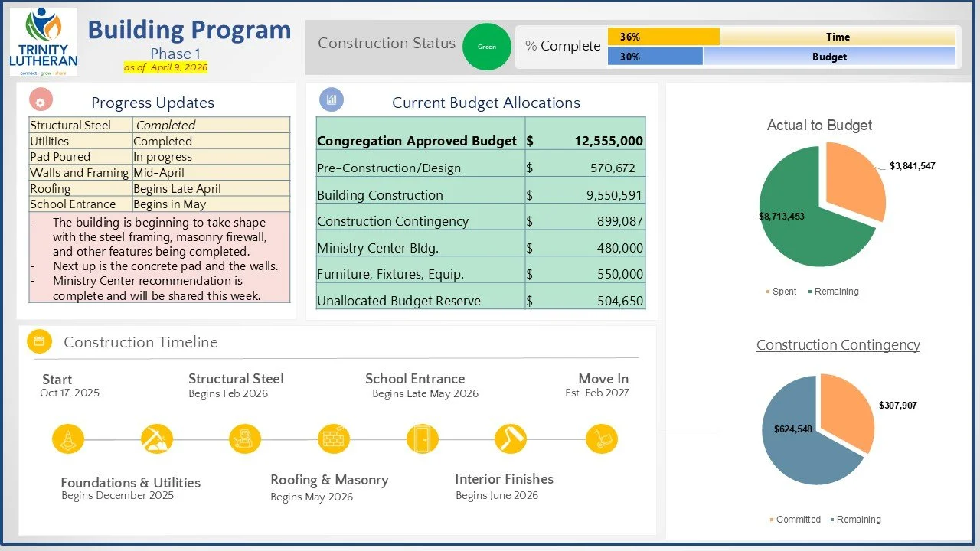Click the chart icon beside Current Budget Allocations

(332, 99)
